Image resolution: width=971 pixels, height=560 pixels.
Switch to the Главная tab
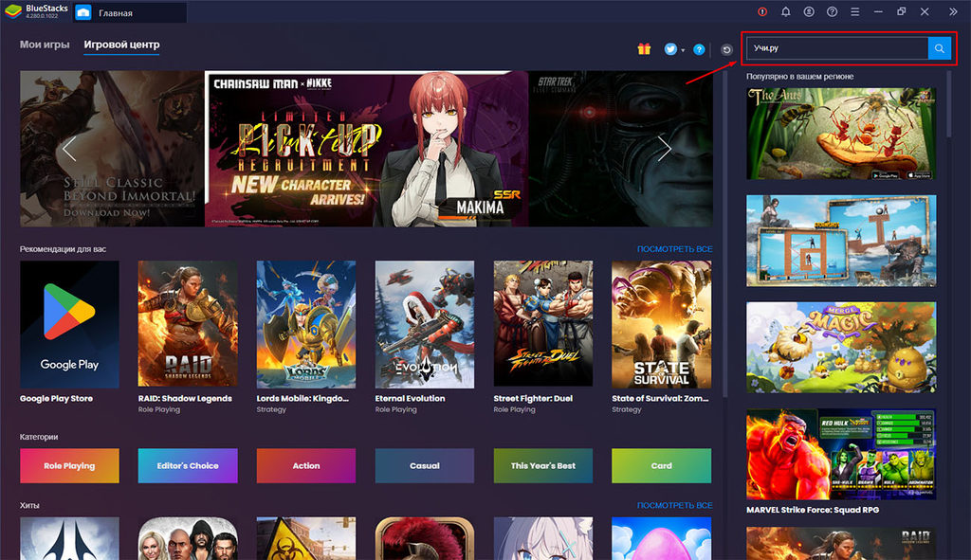[x=130, y=12]
